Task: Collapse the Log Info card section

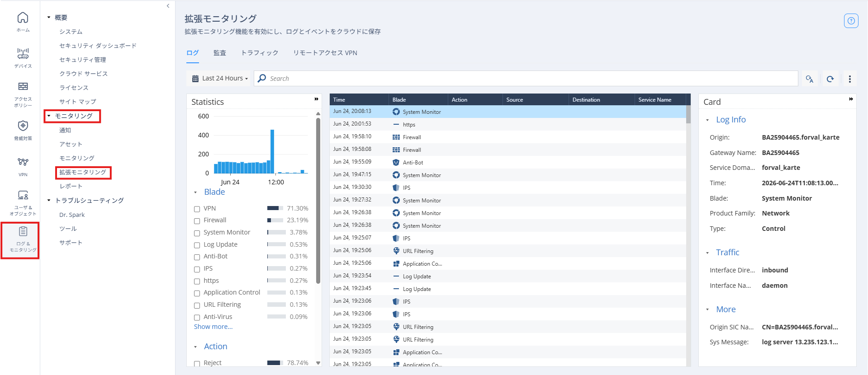Action: point(707,120)
